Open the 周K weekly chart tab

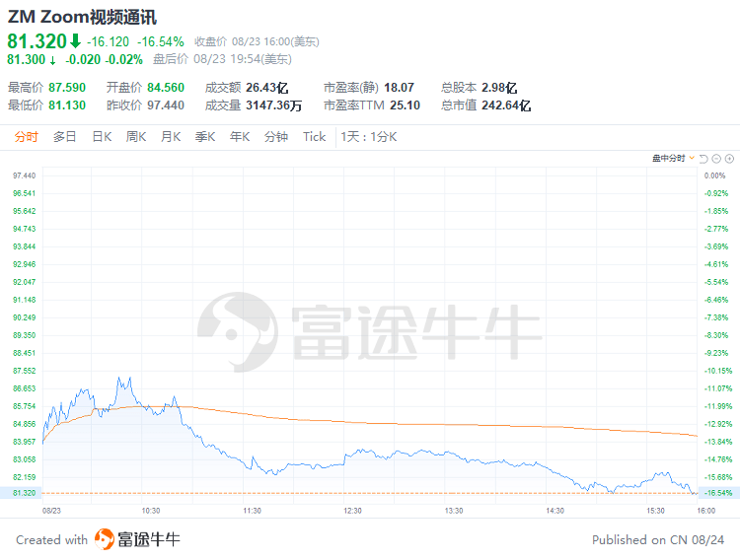pos(136,137)
